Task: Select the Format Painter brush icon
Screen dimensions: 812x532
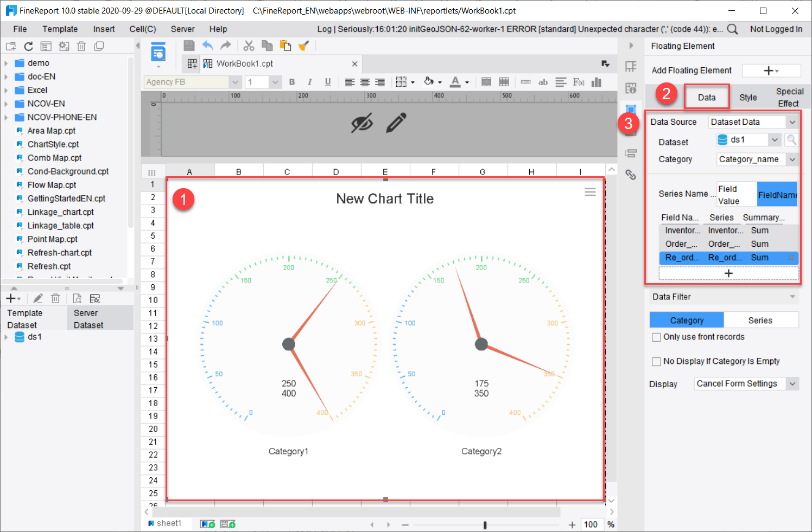Action: click(304, 46)
